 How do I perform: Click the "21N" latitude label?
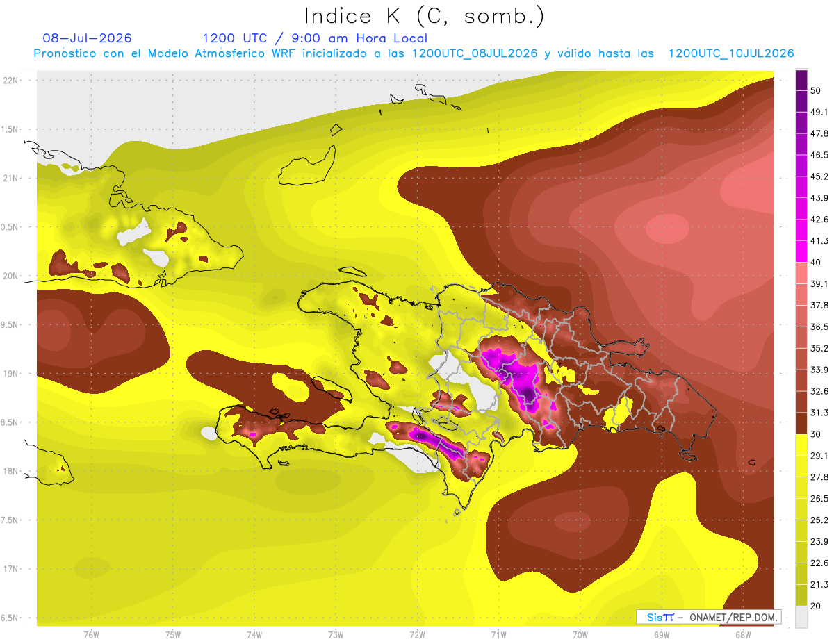tap(11, 178)
